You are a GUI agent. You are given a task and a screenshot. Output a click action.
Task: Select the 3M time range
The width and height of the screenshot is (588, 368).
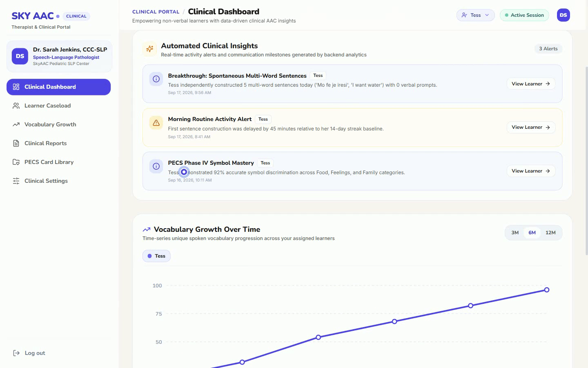(x=515, y=233)
